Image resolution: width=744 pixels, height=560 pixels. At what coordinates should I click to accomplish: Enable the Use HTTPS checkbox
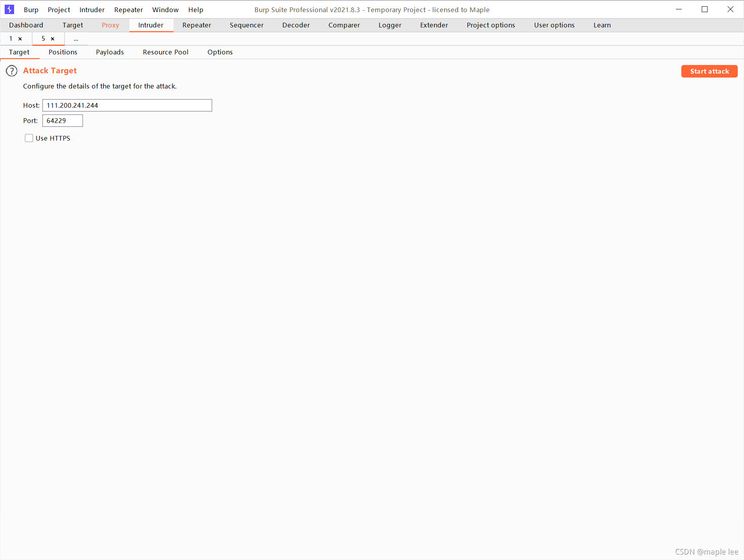point(29,138)
